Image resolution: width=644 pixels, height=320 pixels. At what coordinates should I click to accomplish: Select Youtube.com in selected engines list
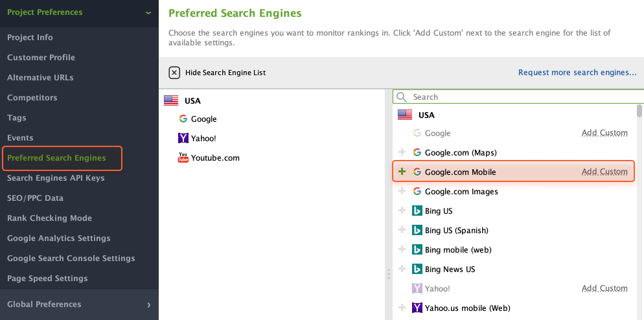tap(215, 158)
